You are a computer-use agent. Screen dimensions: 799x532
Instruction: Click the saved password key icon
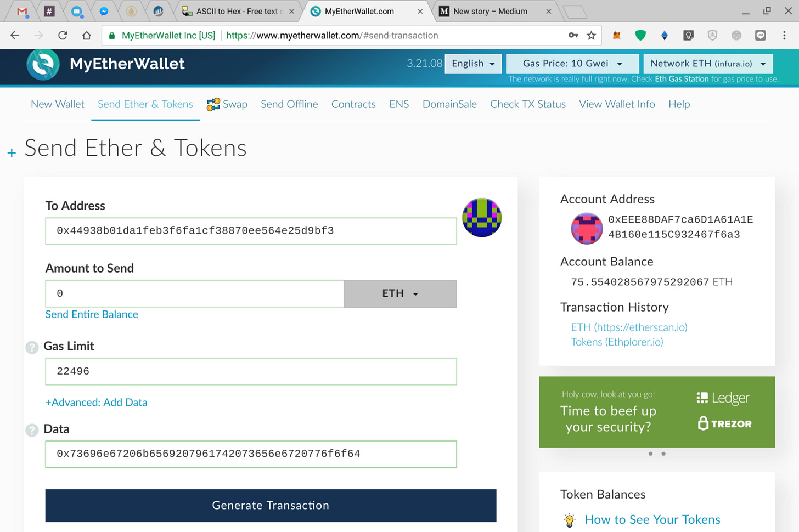(573, 35)
